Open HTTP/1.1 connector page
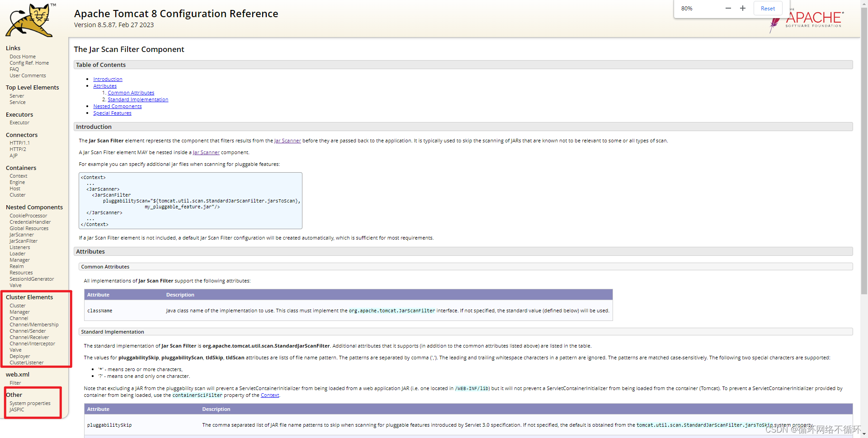Viewport: 868px width, 438px height. (19, 143)
